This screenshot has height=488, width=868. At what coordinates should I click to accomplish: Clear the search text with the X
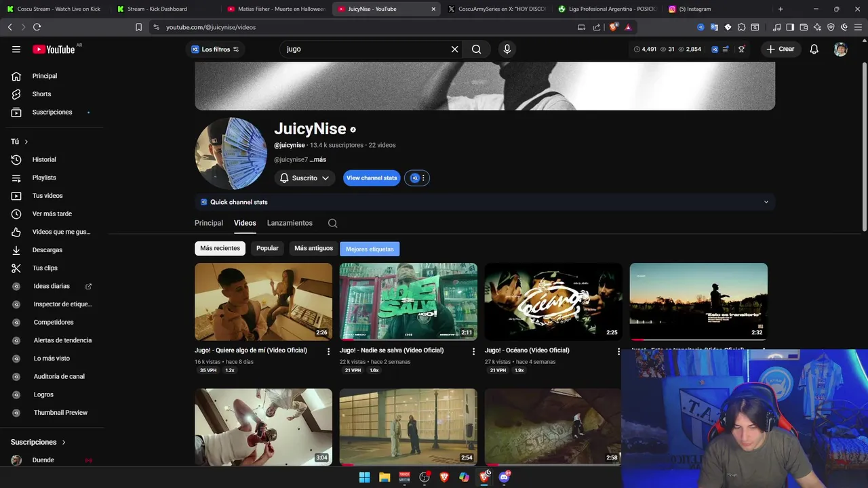point(455,49)
